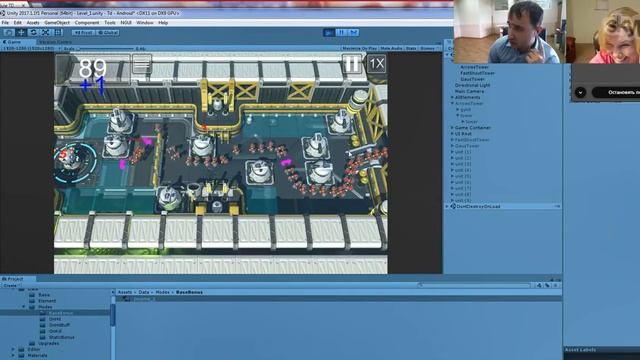Click Data in the Project breadcrumb
The image size is (640, 360).
coord(144,292)
